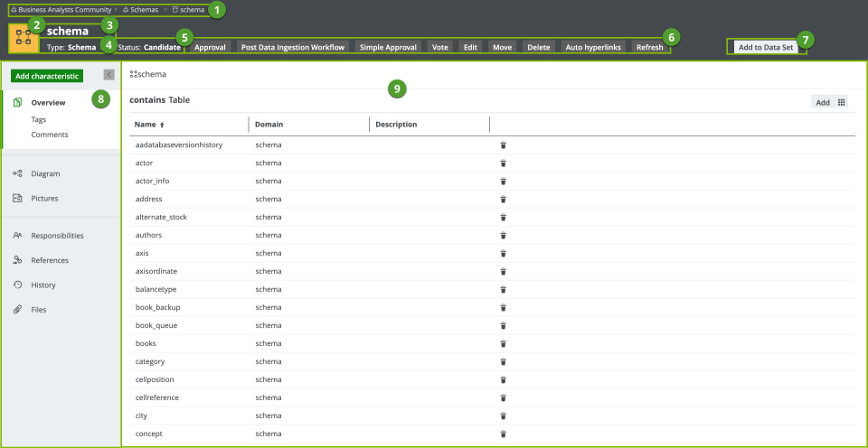Open Pictures section in sidebar
868x448 pixels.
[44, 198]
